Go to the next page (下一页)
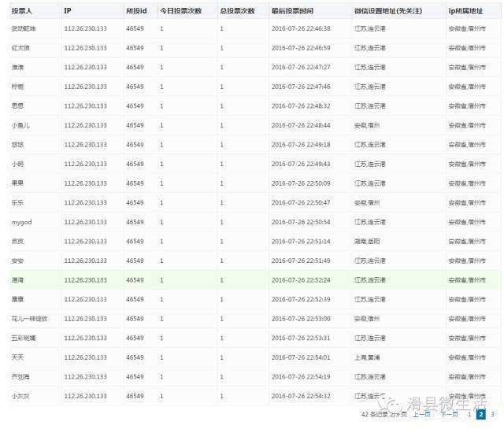Screen dimensions: 504x429 [449, 414]
